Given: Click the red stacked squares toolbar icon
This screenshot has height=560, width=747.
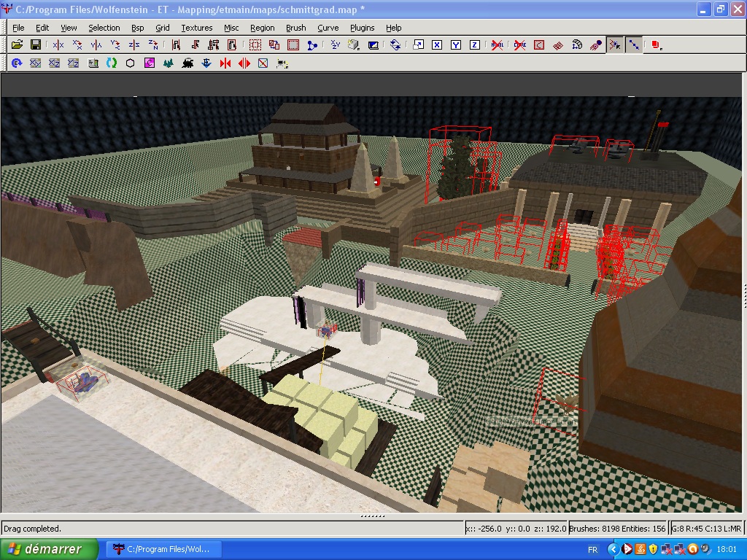Looking at the screenshot, I should tap(657, 44).
